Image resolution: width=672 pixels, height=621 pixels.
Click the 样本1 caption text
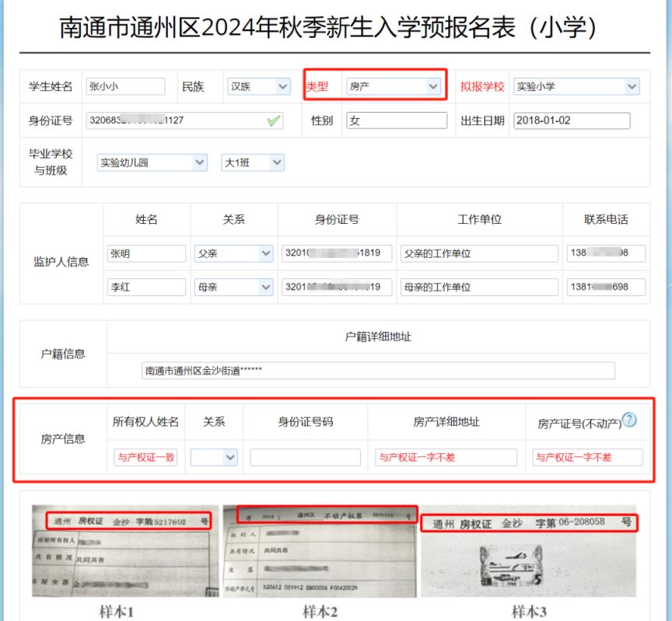tap(117, 612)
